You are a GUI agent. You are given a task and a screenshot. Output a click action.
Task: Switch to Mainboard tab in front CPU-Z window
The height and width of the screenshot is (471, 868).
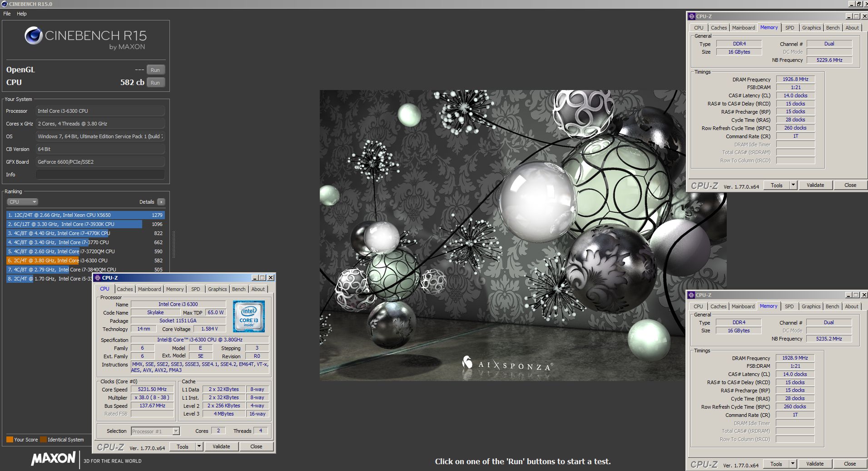[x=149, y=289]
